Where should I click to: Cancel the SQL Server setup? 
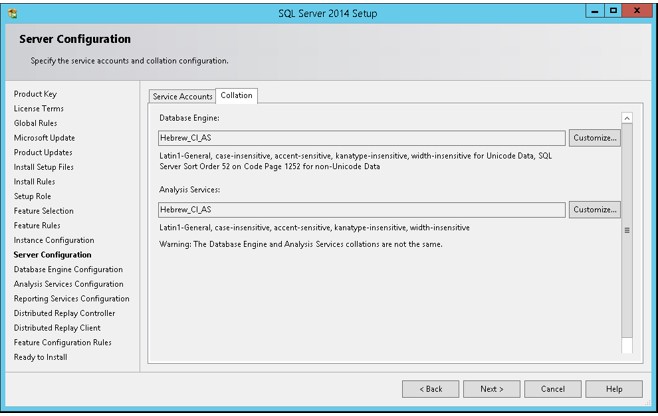(553, 389)
